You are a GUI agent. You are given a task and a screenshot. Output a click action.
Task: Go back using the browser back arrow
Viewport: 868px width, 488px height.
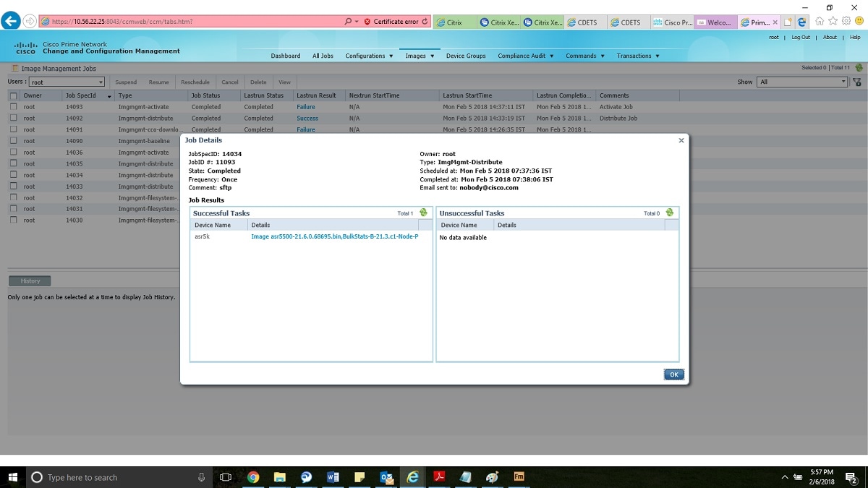click(x=12, y=22)
